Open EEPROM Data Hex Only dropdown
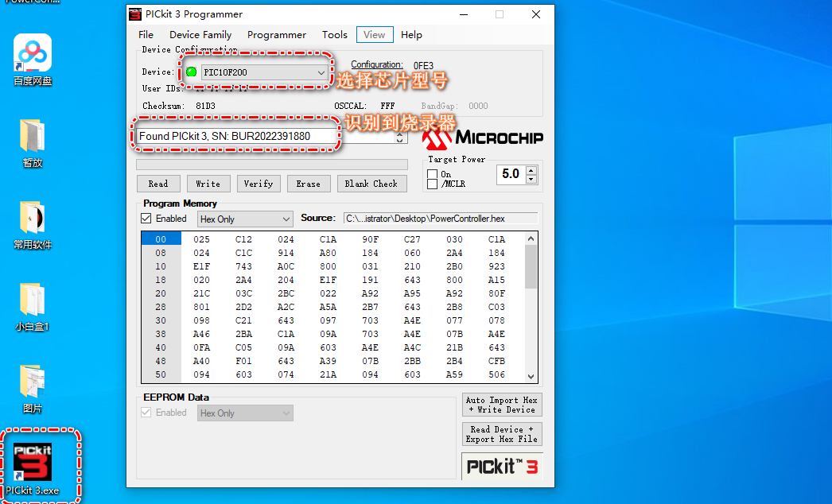The image size is (832, 504). (245, 413)
